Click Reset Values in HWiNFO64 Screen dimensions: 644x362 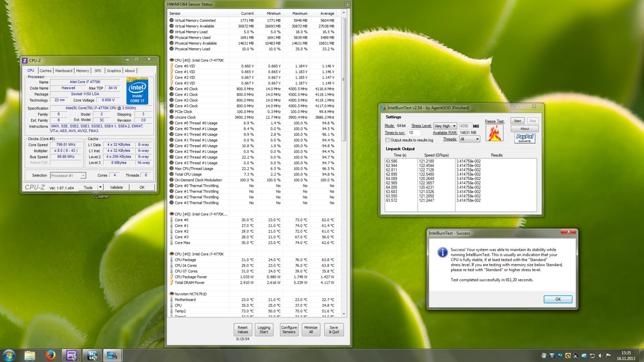(243, 330)
